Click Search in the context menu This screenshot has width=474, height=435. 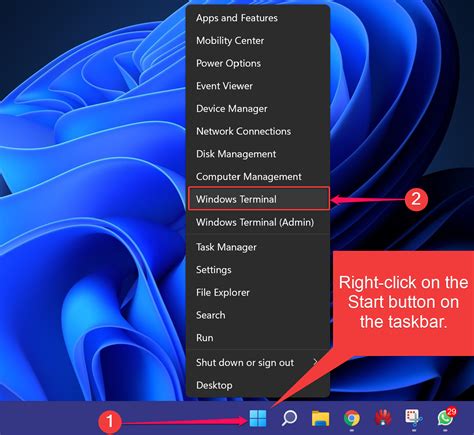[258, 315]
